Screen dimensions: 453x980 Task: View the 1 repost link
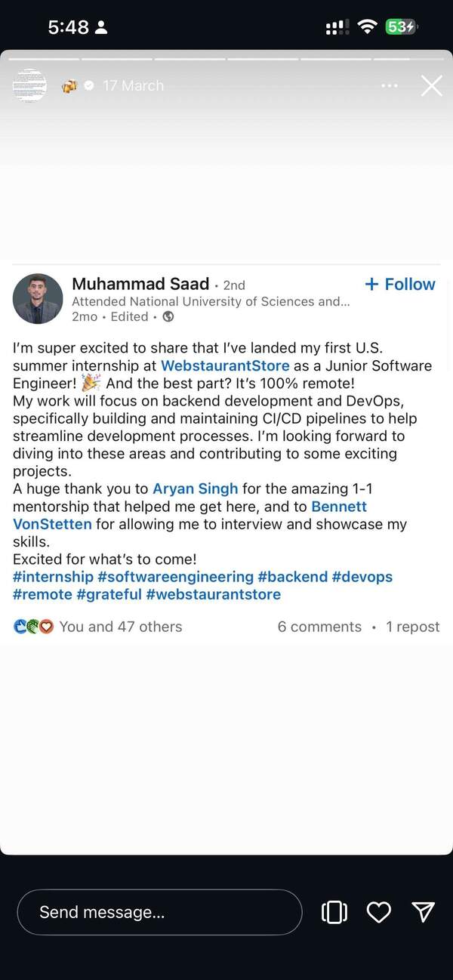(412, 627)
